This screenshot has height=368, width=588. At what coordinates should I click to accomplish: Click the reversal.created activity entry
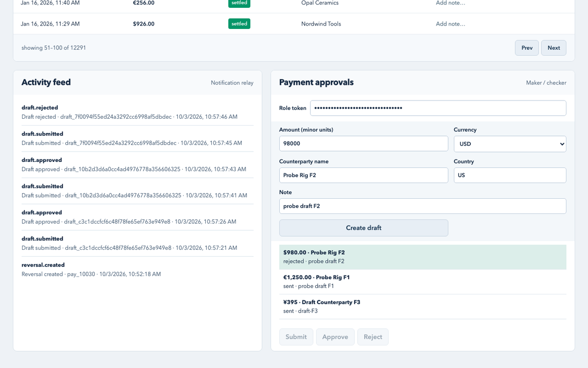point(137,269)
